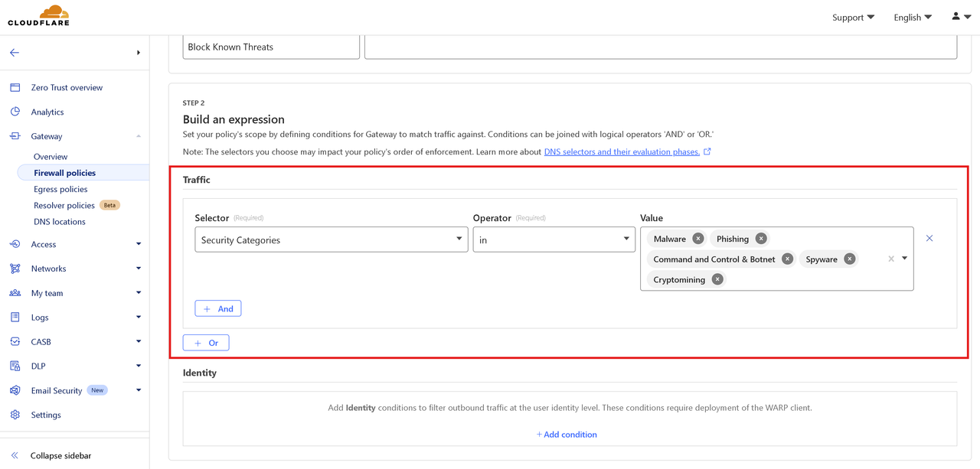Expand the CASB section arrow
The image size is (980, 469).
coord(139,342)
